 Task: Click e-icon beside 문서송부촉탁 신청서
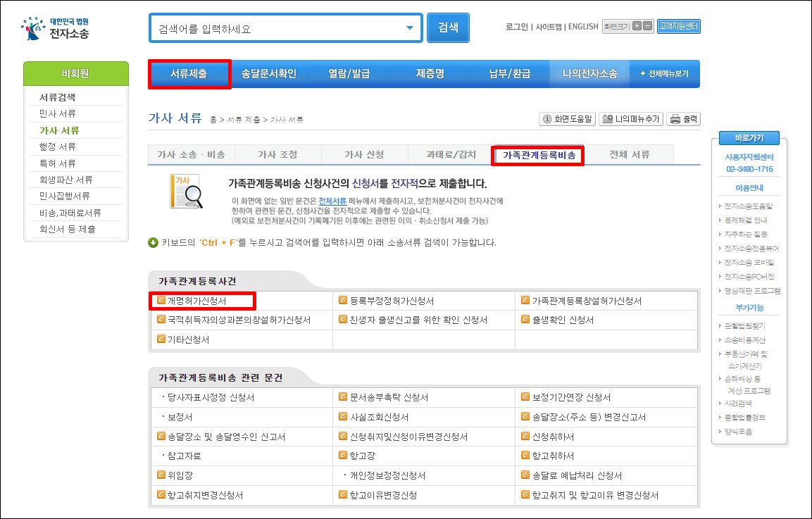point(343,396)
